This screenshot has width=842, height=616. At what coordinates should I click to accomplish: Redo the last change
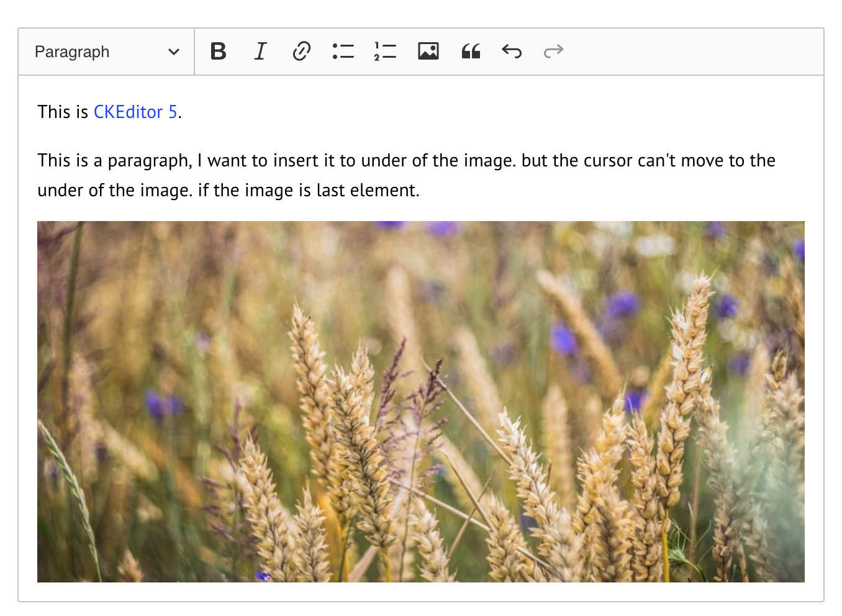pyautogui.click(x=553, y=52)
